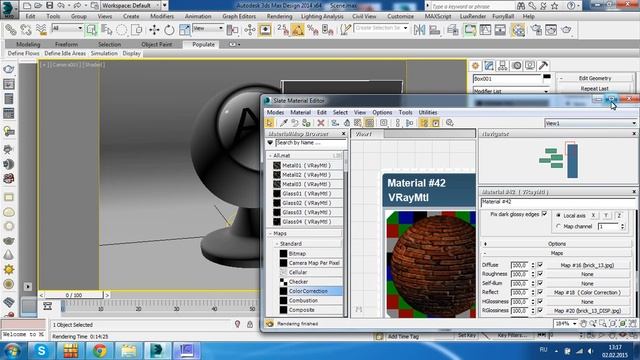Delete selected with red X in Slate editor
The height and width of the screenshot is (360, 640).
[321, 123]
